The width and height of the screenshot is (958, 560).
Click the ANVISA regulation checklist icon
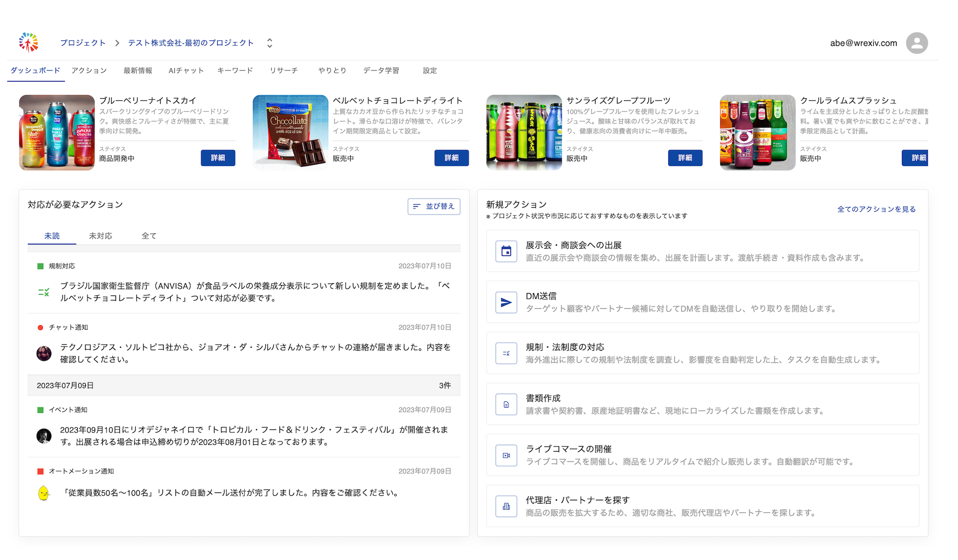[44, 292]
